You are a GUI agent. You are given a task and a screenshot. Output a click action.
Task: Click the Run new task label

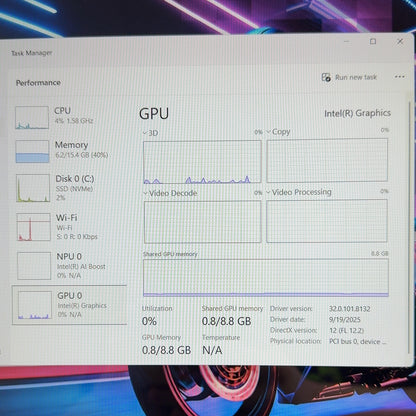coord(356,77)
